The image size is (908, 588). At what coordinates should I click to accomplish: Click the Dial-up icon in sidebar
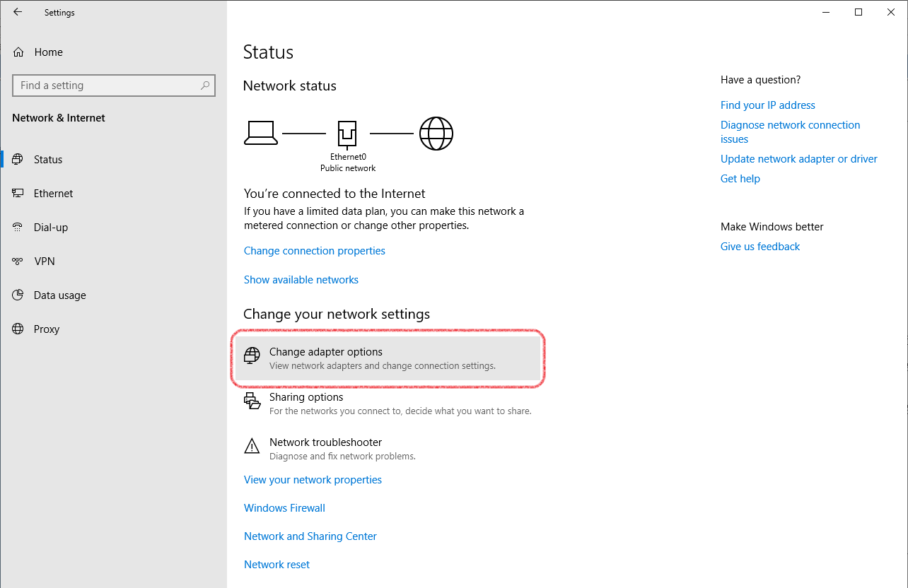point(18,228)
